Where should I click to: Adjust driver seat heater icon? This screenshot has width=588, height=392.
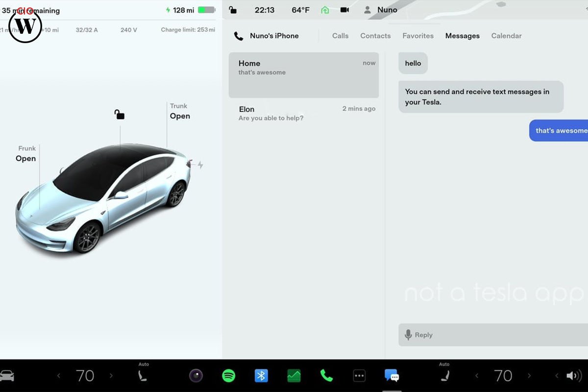[x=143, y=376]
